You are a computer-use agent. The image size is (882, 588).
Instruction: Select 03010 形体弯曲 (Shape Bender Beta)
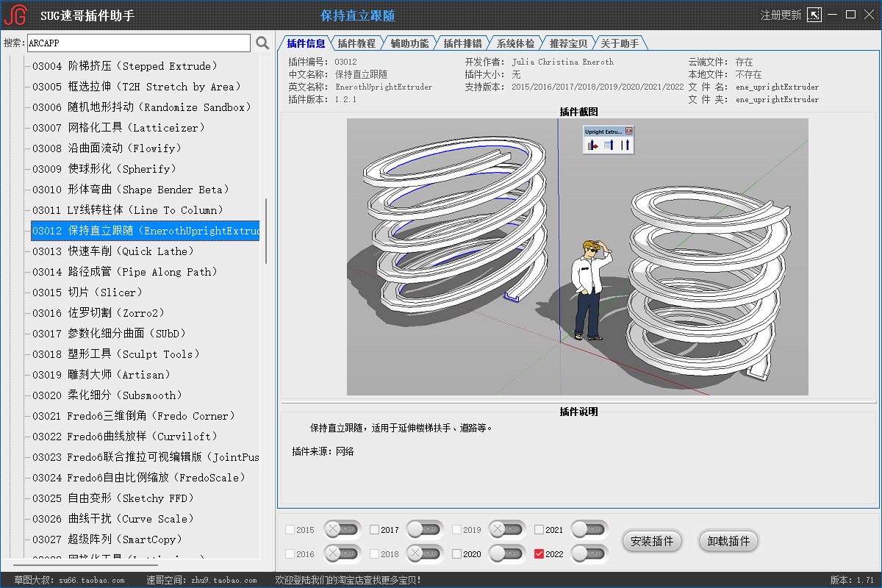132,190
